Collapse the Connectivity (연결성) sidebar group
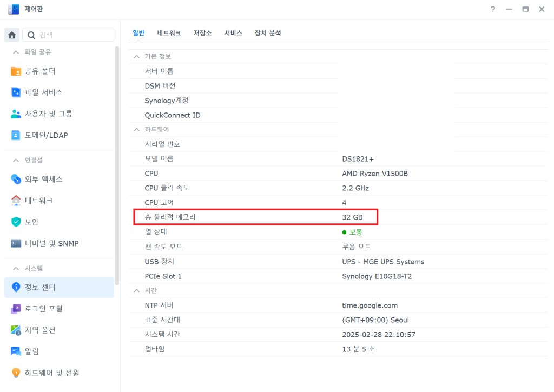Viewport: 554px width, 392px height. 16,161
